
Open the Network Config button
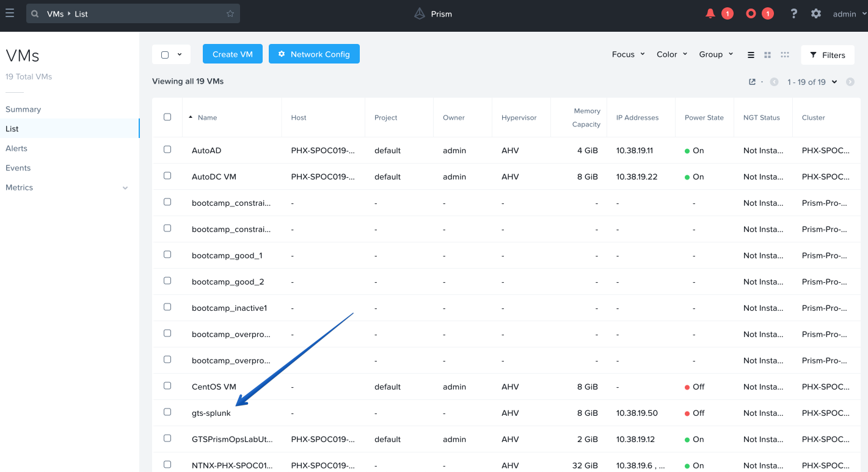click(x=314, y=54)
